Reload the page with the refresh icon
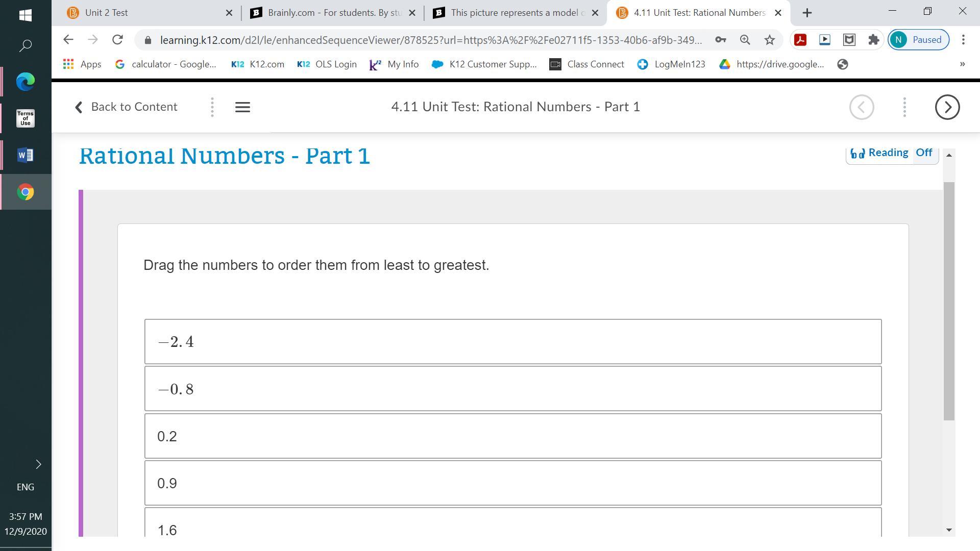The height and width of the screenshot is (551, 980). tap(117, 40)
